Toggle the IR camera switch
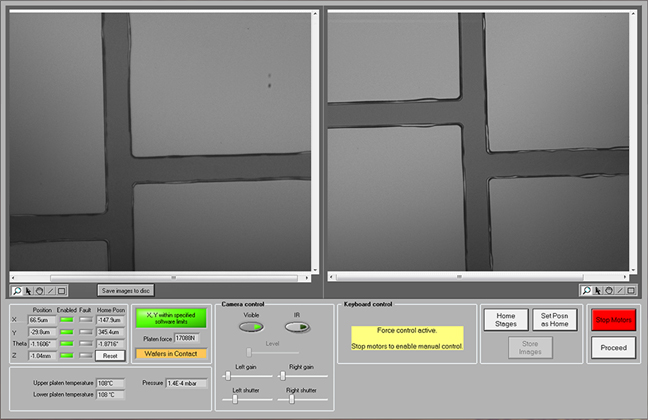Image resolution: width=648 pixels, height=420 pixels. tap(297, 326)
